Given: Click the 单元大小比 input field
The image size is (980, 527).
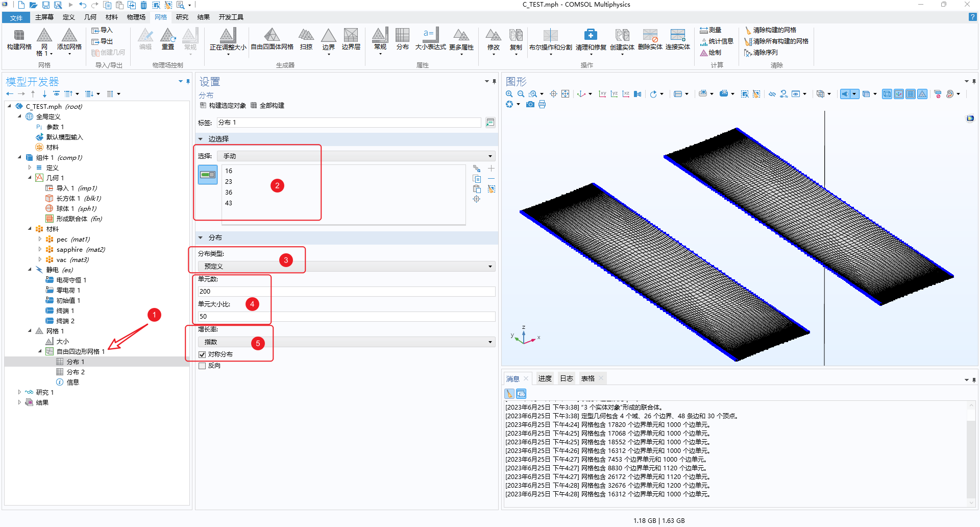Looking at the screenshot, I should pos(347,317).
